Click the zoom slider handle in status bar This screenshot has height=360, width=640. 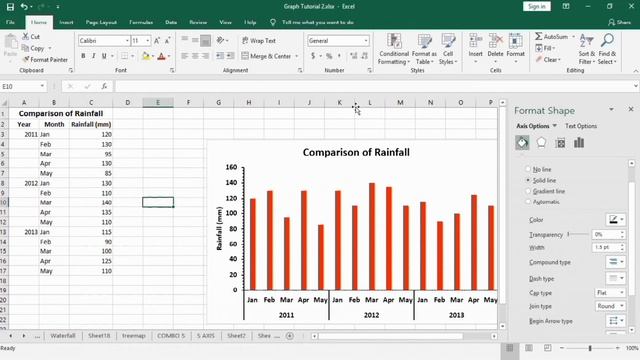click(x=590, y=348)
